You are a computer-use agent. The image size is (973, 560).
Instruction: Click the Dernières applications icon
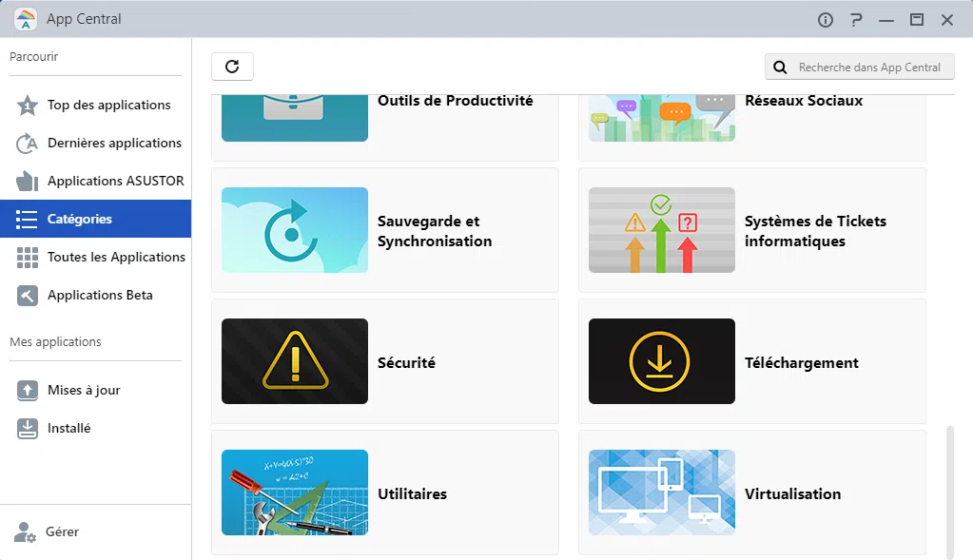click(x=28, y=144)
